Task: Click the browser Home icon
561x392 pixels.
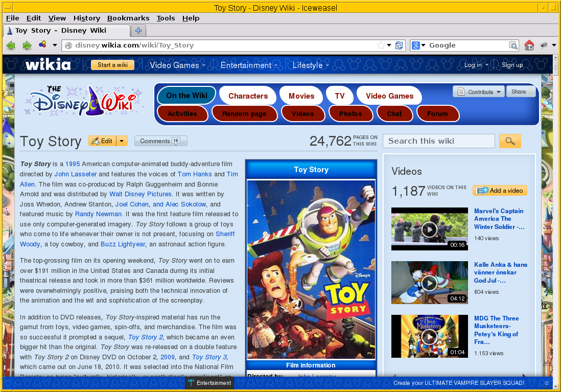Action: (x=529, y=45)
